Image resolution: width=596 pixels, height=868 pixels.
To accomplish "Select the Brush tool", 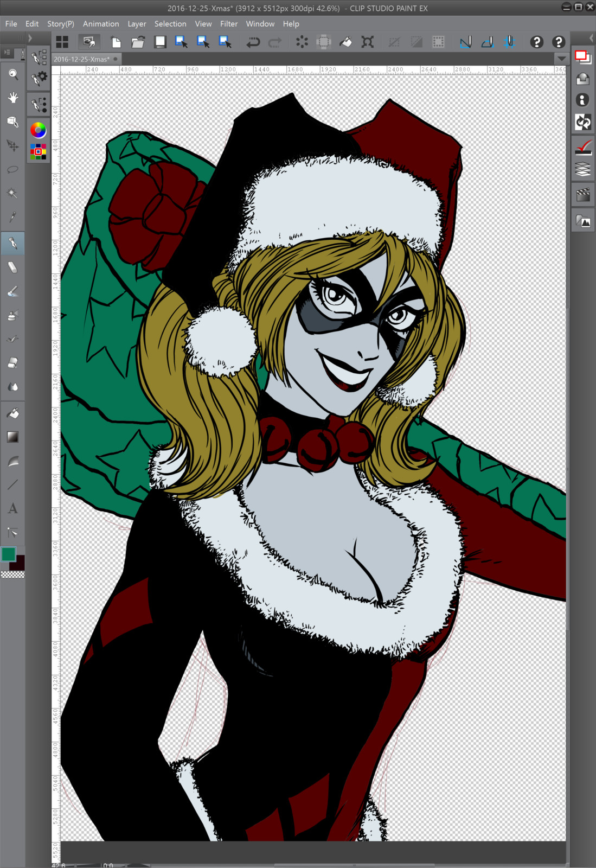I will point(13,291).
